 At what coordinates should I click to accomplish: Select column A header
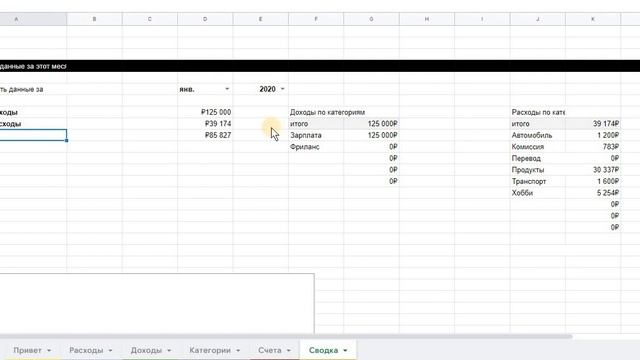point(33,19)
